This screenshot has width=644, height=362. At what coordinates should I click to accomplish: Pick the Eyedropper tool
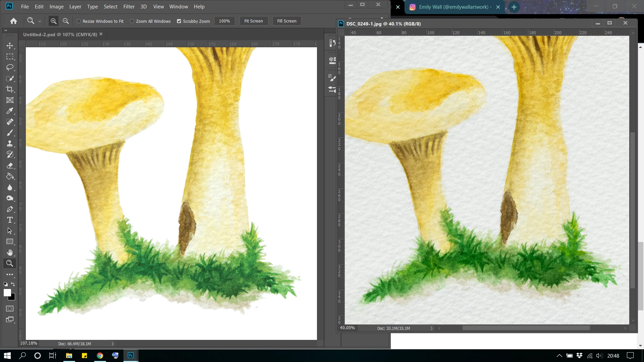10,111
